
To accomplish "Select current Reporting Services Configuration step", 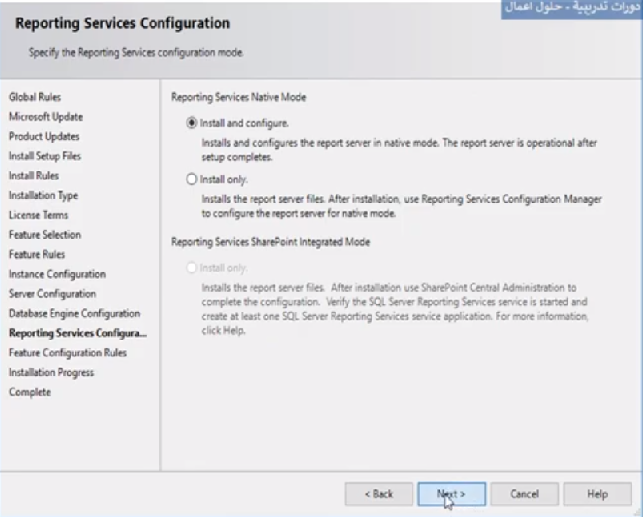I will pos(78,333).
